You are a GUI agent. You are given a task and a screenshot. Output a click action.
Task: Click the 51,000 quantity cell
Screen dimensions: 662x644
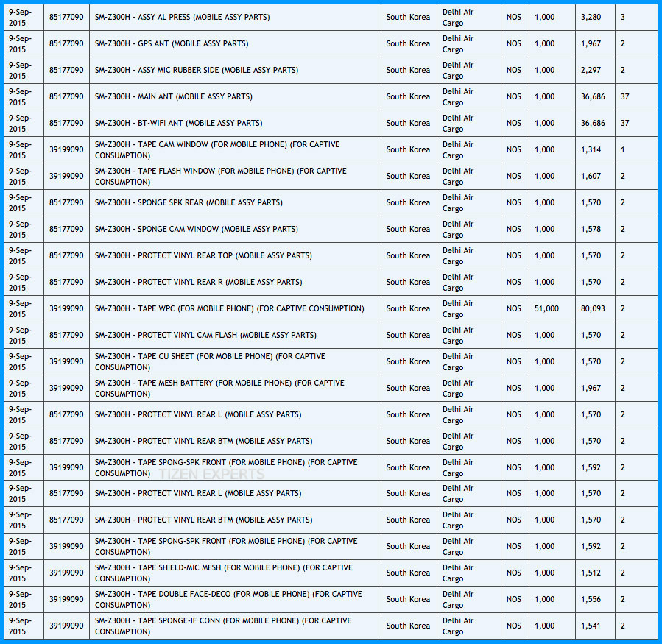click(x=546, y=308)
